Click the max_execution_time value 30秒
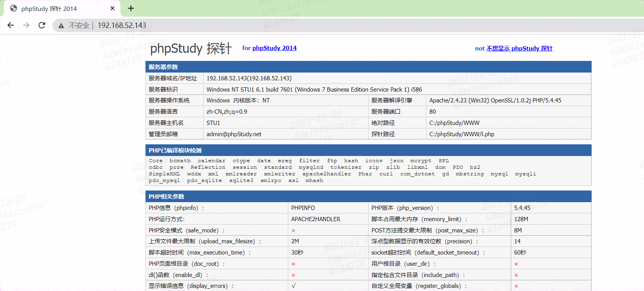 pos(297,253)
